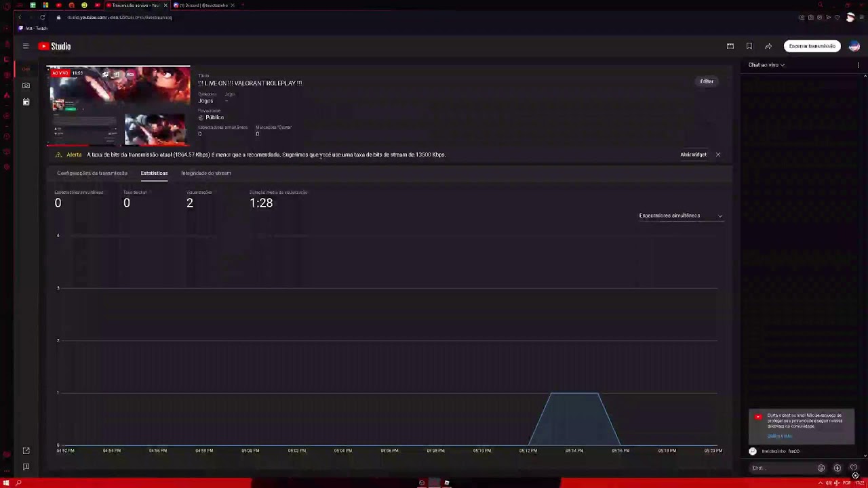Go back in browser history
The height and width of the screenshot is (488, 868).
point(19,17)
